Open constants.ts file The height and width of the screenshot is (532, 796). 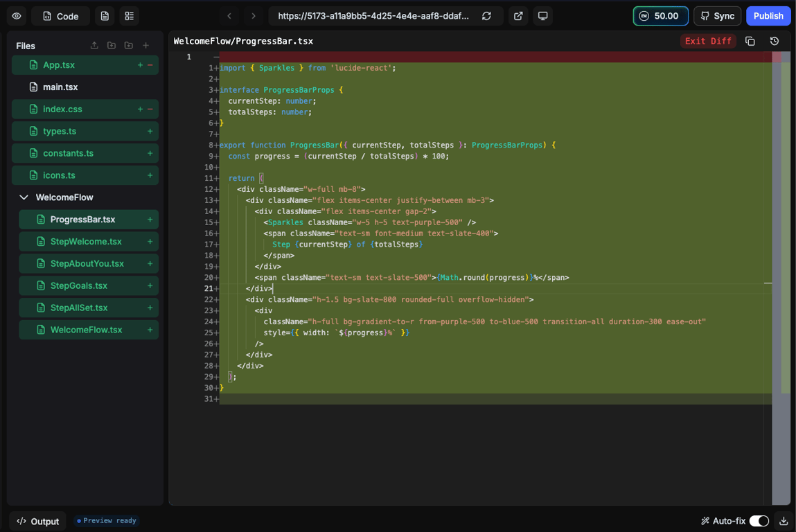(85, 153)
